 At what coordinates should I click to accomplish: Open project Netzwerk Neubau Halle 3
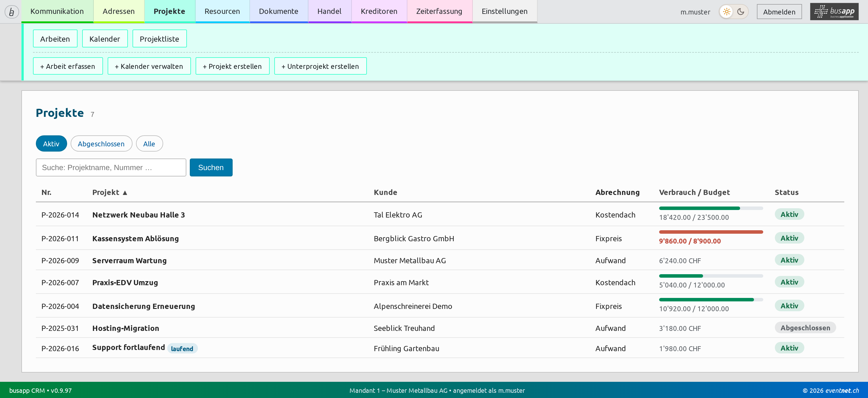coord(139,215)
